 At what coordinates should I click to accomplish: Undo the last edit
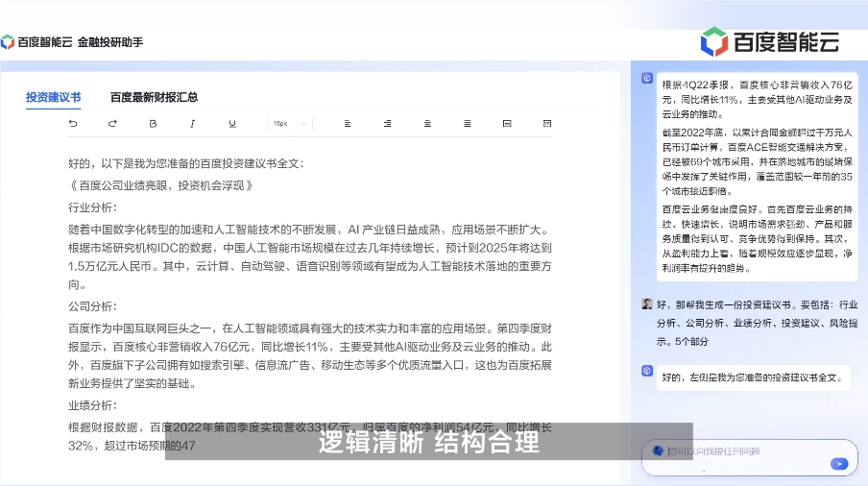coord(73,124)
